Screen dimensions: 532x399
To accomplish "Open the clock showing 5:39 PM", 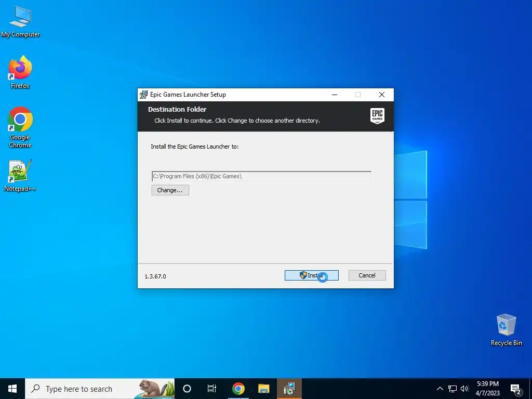I will [x=487, y=389].
